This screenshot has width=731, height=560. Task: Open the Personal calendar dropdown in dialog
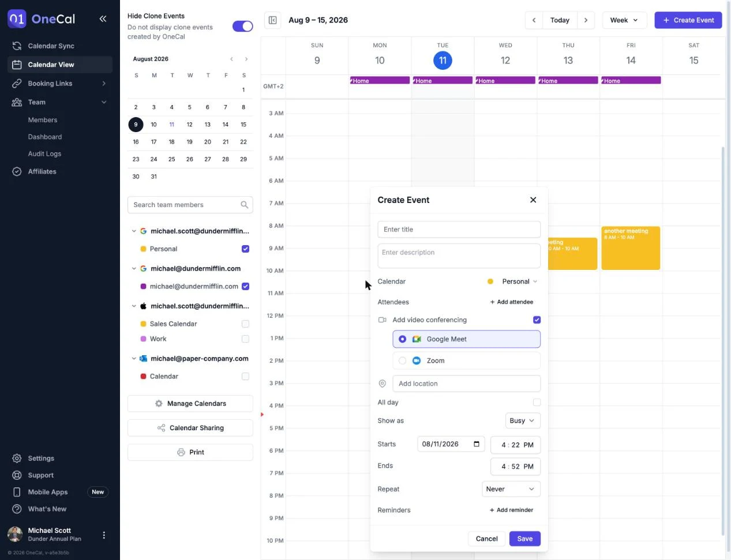pyautogui.click(x=513, y=281)
